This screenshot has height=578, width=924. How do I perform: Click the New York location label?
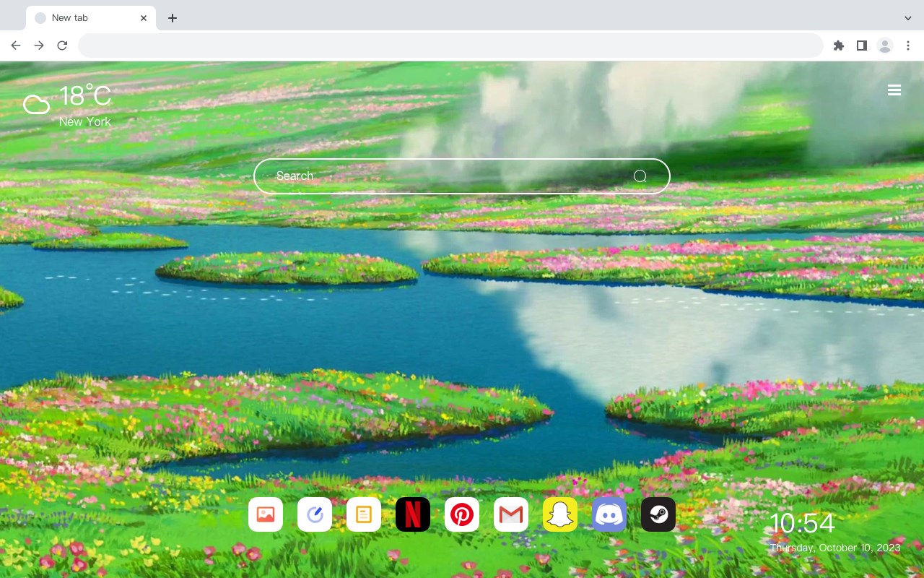85,121
